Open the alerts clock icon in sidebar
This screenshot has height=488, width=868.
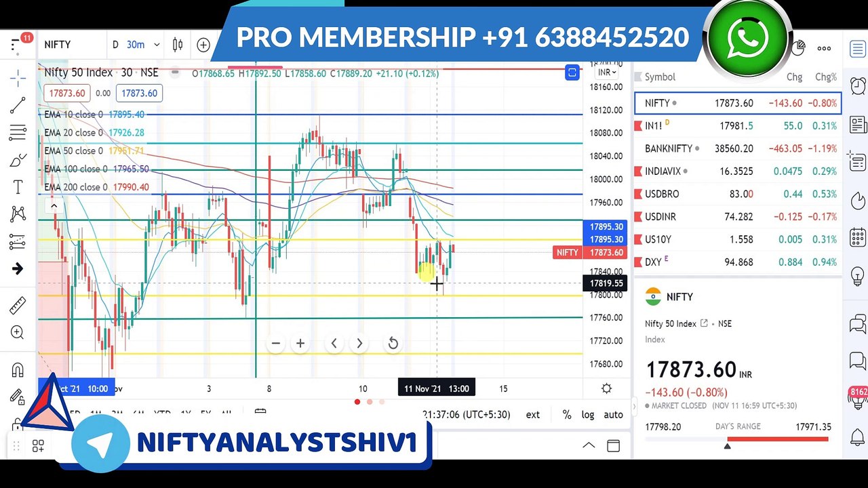point(857,85)
